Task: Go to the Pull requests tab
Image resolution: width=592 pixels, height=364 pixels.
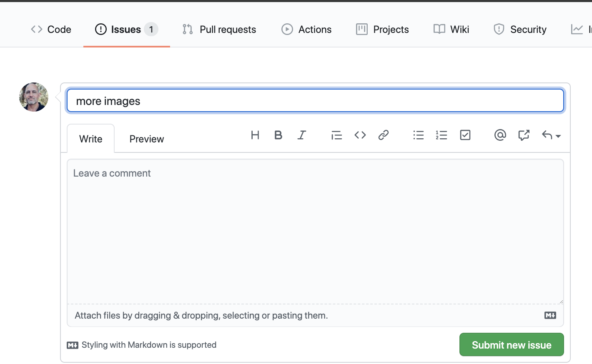Action: (x=219, y=29)
